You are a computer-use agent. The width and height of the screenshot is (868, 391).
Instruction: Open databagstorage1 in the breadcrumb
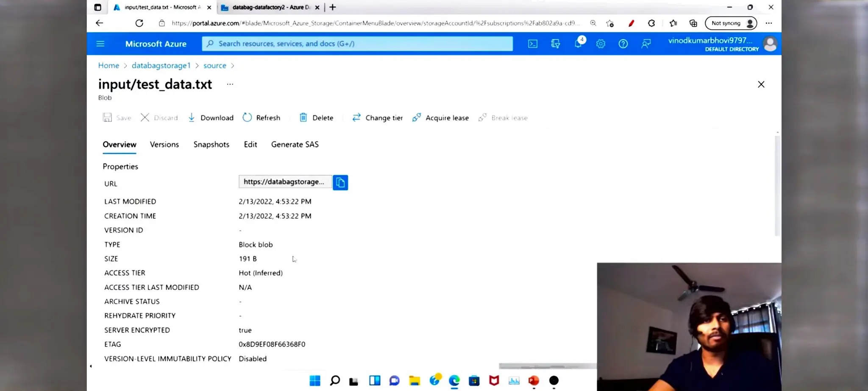coord(161,65)
